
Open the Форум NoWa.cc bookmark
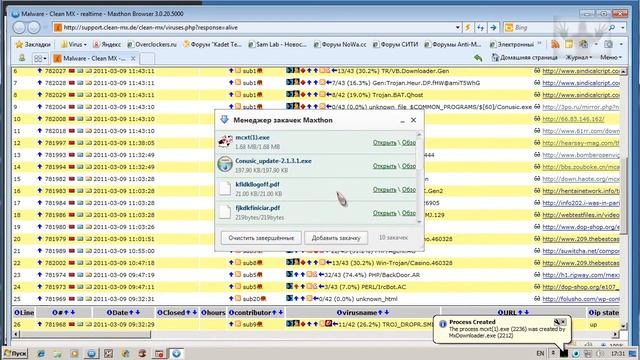(x=340, y=44)
